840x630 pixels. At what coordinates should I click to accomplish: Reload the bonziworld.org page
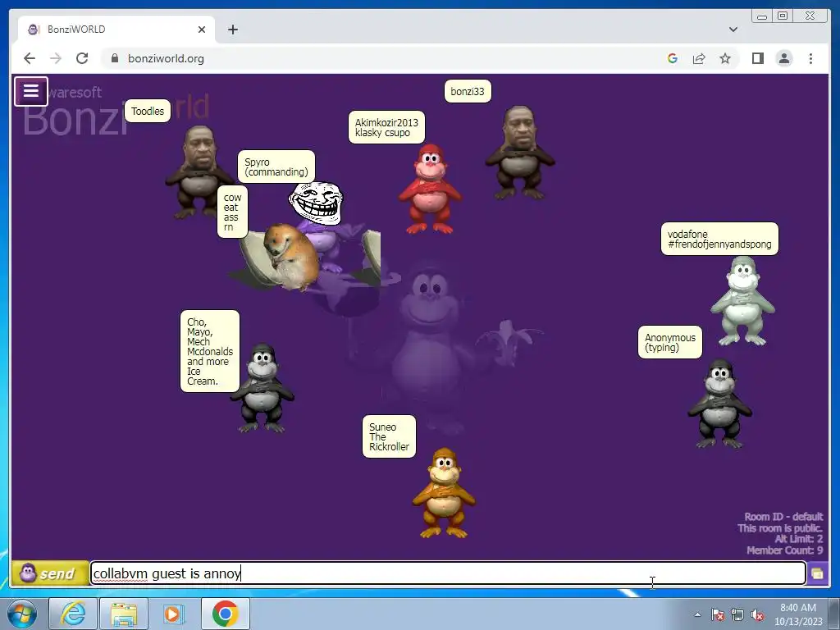(82, 58)
